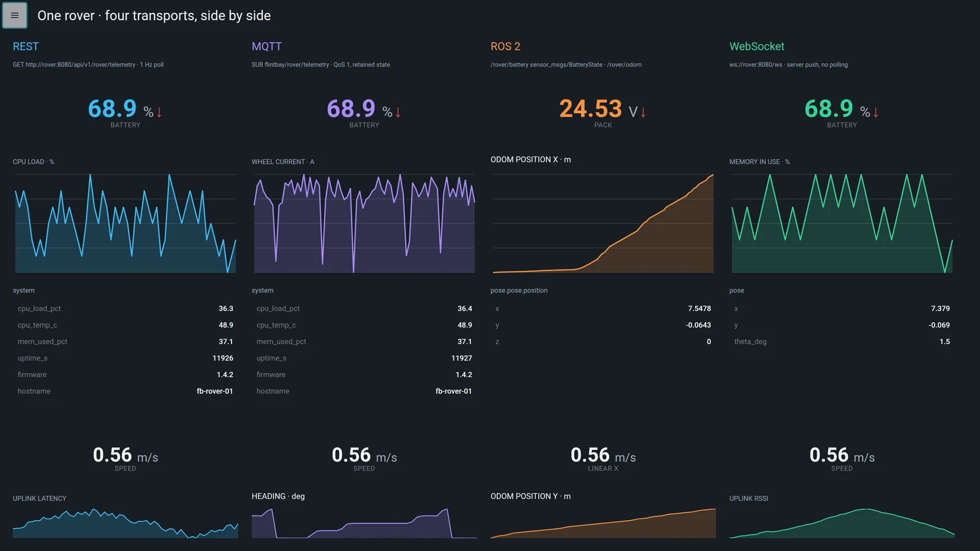980x551 pixels.
Task: Click the dashboard title 'One rover · four transports'
Action: [x=154, y=15]
